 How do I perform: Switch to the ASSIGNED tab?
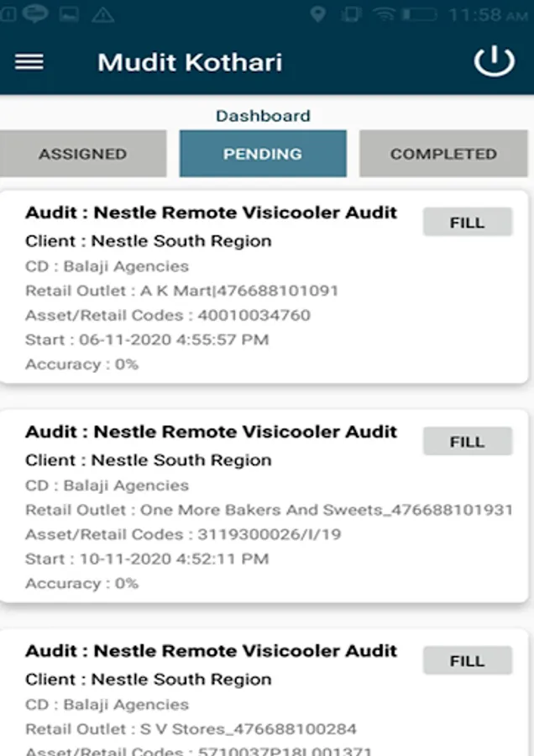pyautogui.click(x=82, y=154)
